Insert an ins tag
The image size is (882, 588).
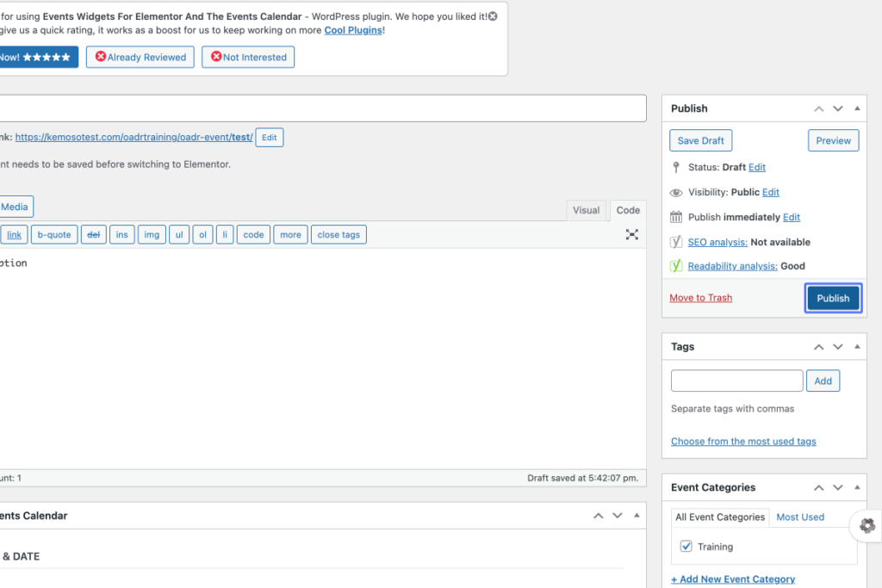pos(122,234)
